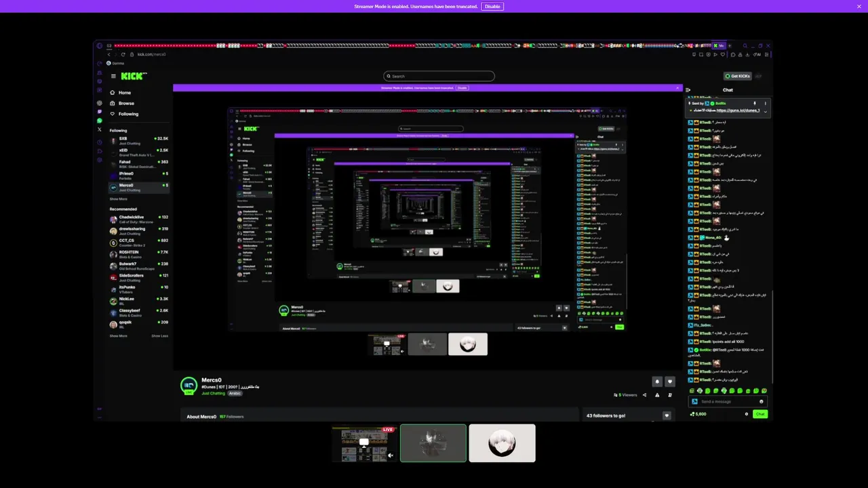Expand Show More under Recommended list
The height and width of the screenshot is (488, 868).
[118, 335]
